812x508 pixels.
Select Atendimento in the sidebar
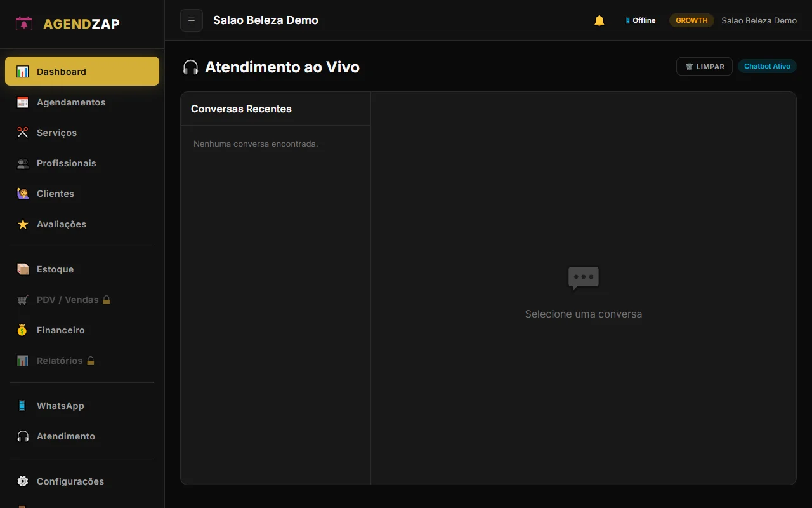tap(65, 436)
